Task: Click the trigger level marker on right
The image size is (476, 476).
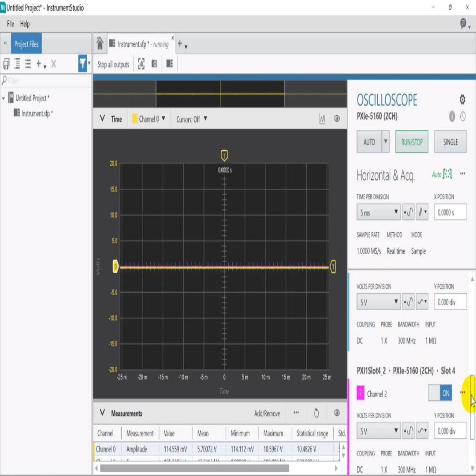Action: (x=333, y=267)
